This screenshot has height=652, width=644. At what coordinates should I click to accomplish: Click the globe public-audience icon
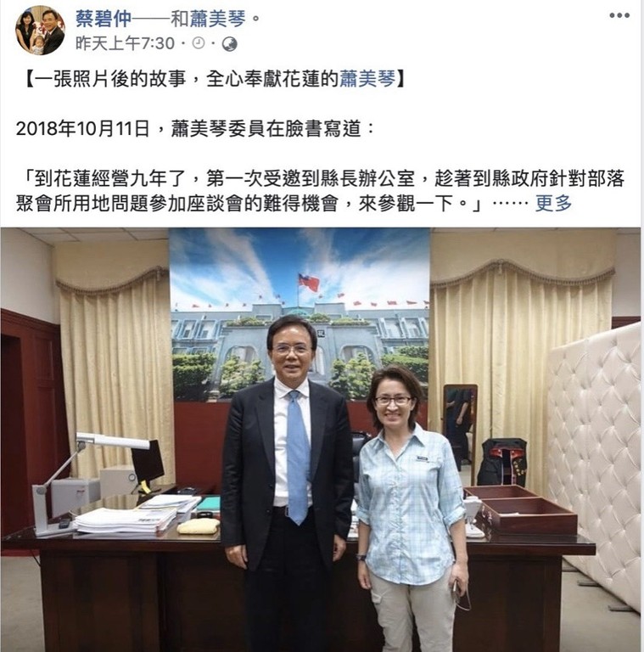coord(229,43)
